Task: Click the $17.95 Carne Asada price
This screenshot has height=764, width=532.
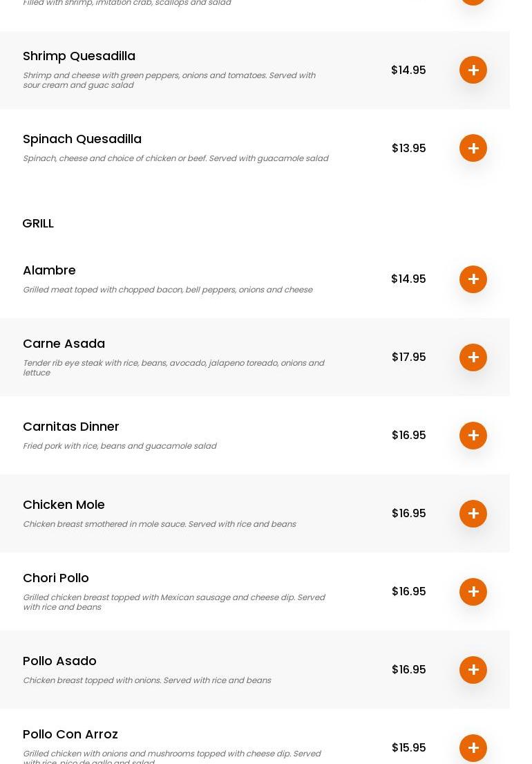Action: point(408,357)
